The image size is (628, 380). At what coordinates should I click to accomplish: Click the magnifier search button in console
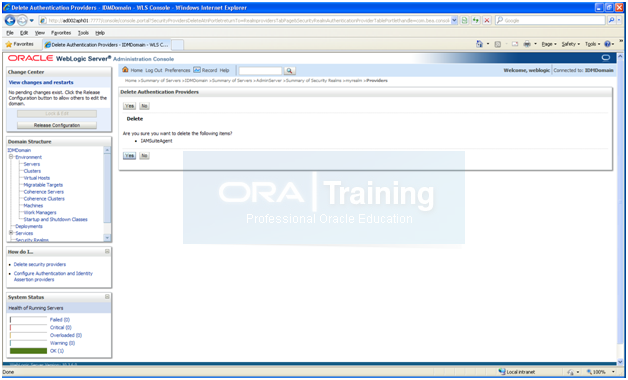pos(289,70)
